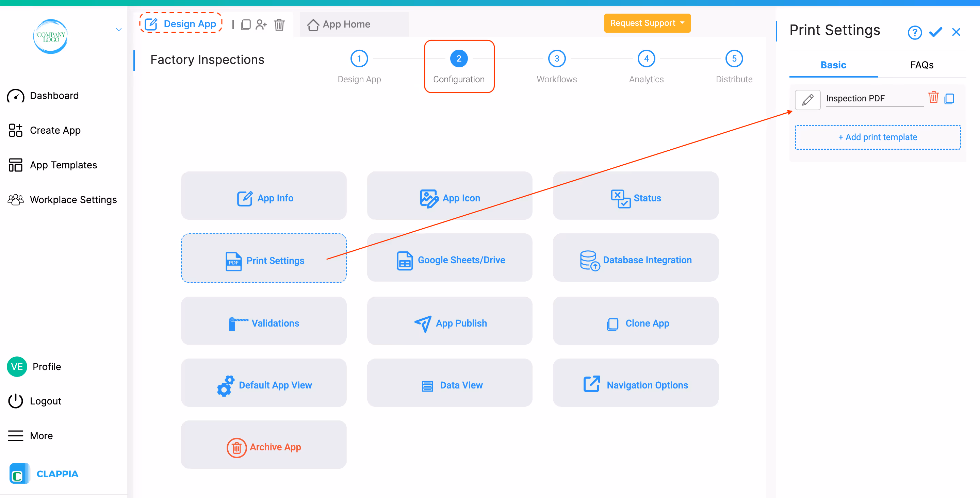Expand the chevron next to the company logo
This screenshot has height=498, width=980.
[118, 29]
